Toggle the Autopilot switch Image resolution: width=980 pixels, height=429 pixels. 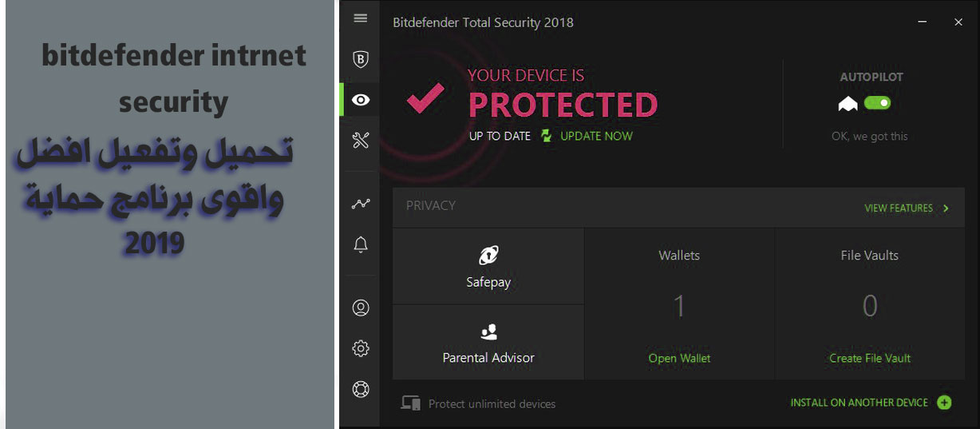click(x=877, y=103)
